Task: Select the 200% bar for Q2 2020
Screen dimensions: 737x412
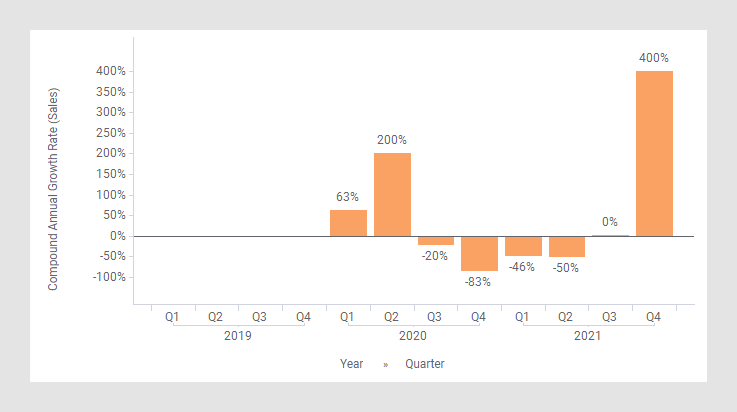Action: point(392,194)
